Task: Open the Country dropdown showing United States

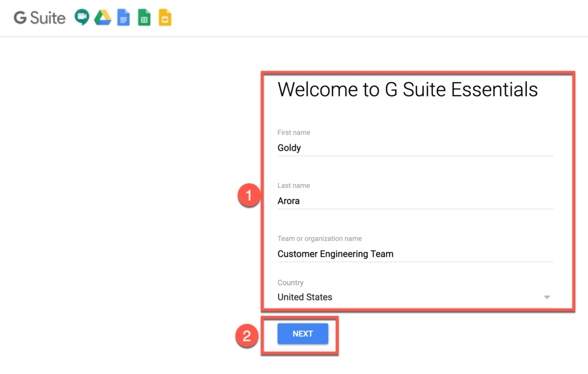Action: 415,297
